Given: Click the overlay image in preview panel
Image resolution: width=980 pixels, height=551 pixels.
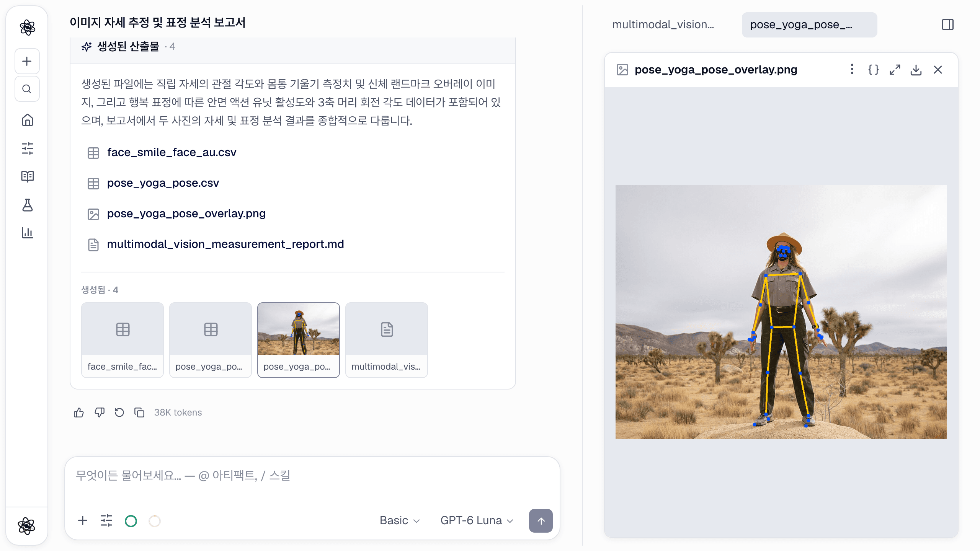Looking at the screenshot, I should pos(781,312).
